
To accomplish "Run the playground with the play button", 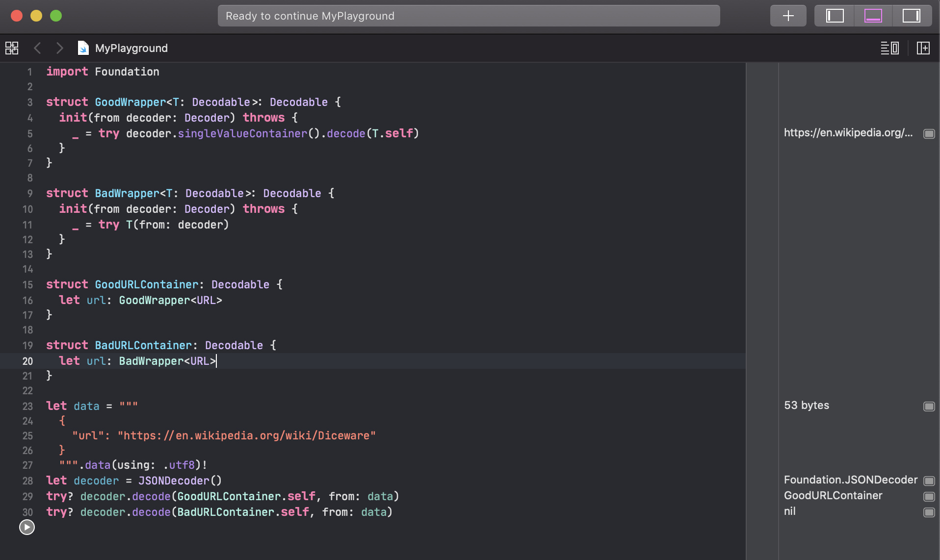I will coord(26,528).
